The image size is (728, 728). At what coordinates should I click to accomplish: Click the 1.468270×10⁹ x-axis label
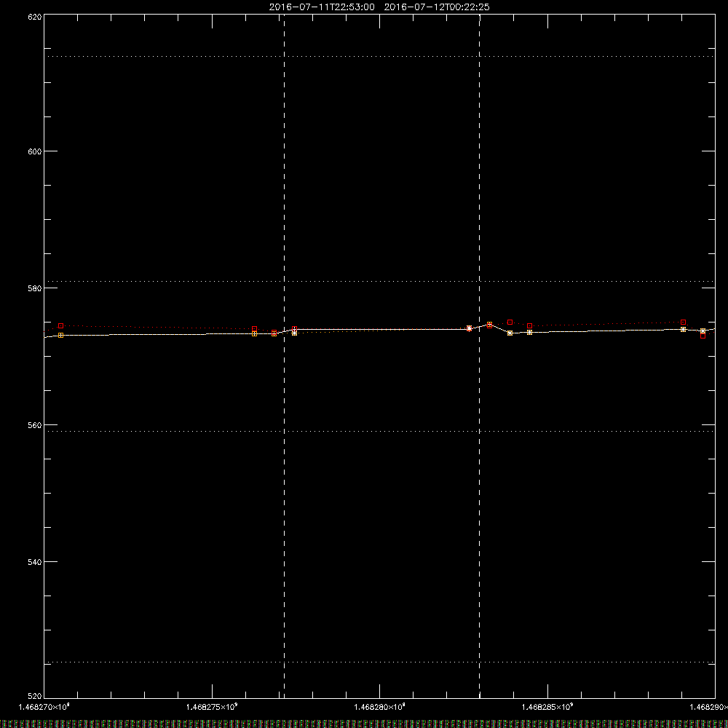pyautogui.click(x=44, y=707)
